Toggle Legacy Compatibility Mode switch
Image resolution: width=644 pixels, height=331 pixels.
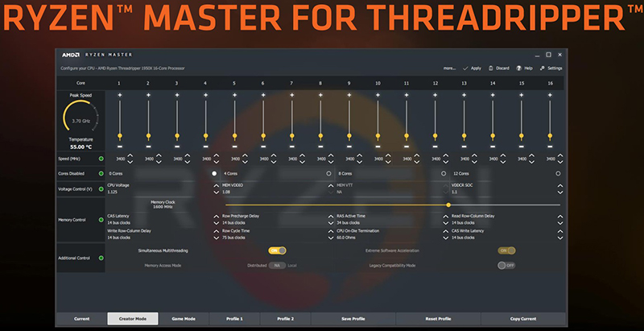click(x=506, y=265)
